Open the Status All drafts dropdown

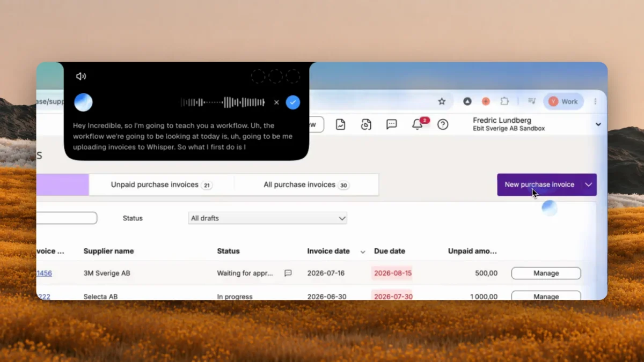[268, 218]
